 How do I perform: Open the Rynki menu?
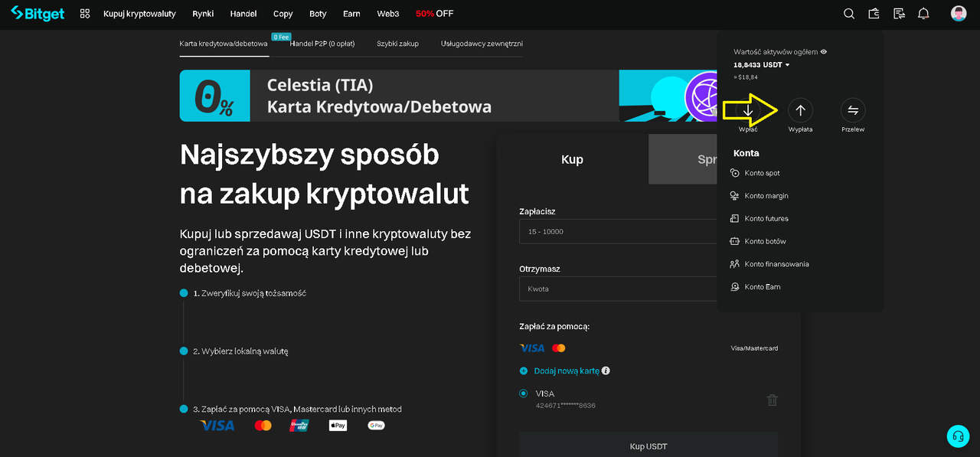(x=203, y=14)
